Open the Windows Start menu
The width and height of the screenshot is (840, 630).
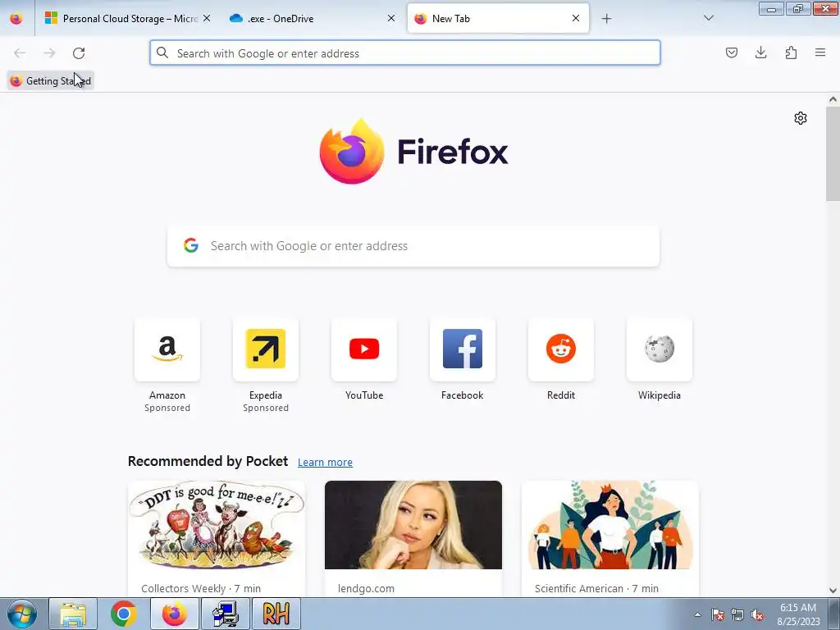22,614
